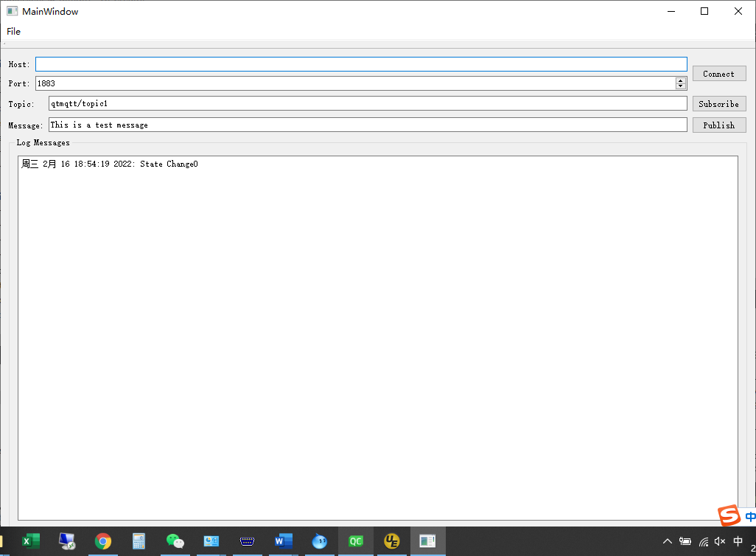Decrease the Port value with the down stepper
756x556 pixels.
point(680,86)
